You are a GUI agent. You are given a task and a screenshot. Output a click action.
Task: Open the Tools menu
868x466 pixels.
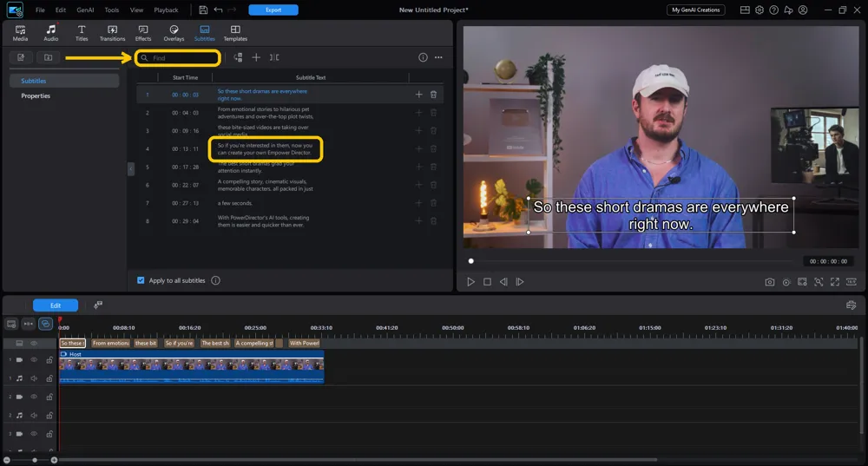(112, 10)
